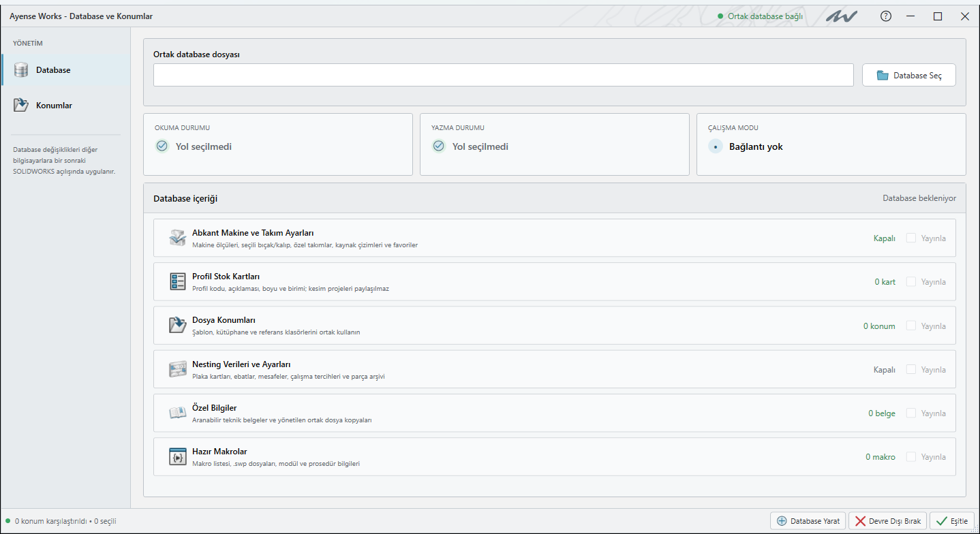
Task: Click the Kapalı status of Abkant Makine row
Action: point(885,238)
